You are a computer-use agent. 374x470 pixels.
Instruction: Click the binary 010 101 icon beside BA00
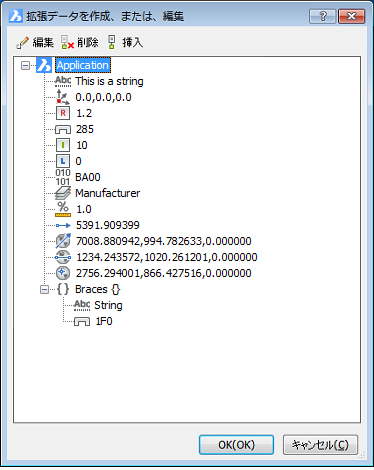pyautogui.click(x=63, y=177)
